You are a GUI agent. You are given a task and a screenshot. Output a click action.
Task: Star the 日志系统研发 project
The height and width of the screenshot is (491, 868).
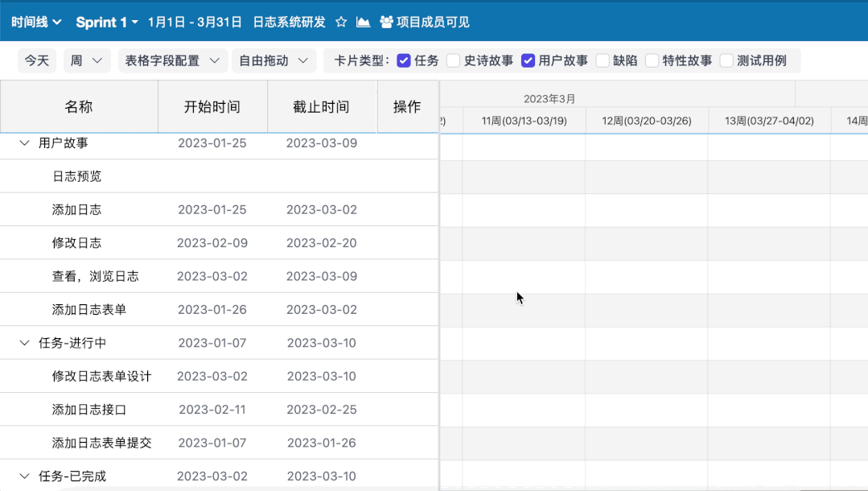point(341,23)
